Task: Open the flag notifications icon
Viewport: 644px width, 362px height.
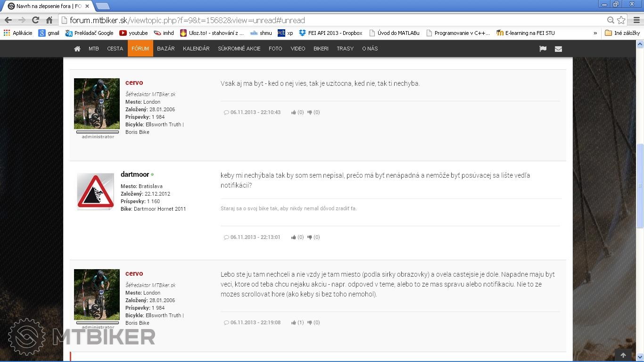Action: click(x=543, y=49)
